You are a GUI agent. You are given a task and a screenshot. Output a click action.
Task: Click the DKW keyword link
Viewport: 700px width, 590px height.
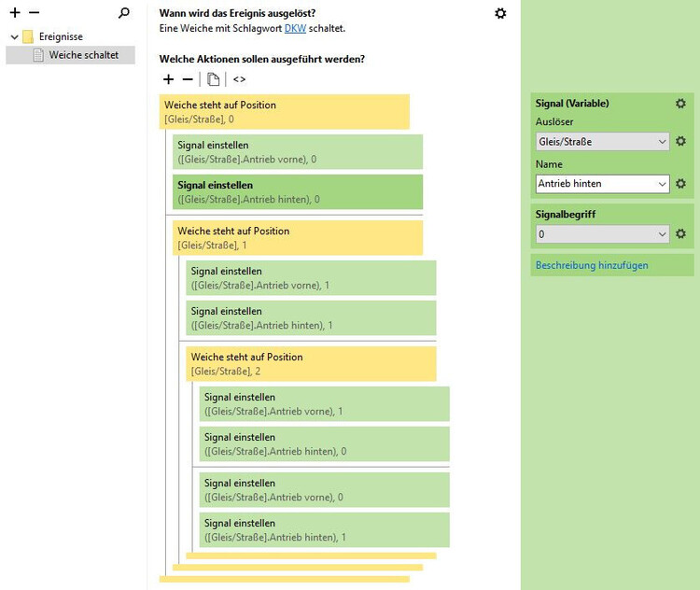pyautogui.click(x=295, y=28)
